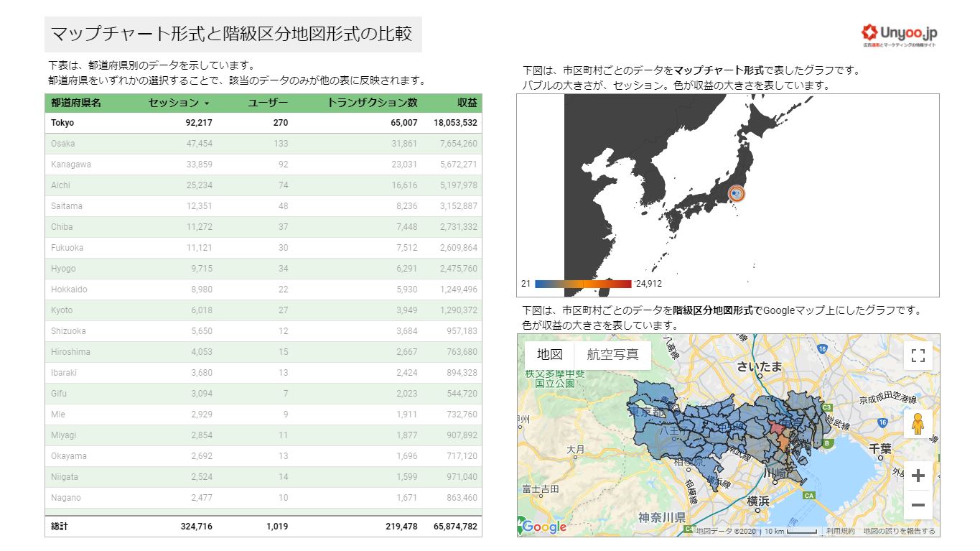Toggle fullscreen view on Google map

[918, 355]
